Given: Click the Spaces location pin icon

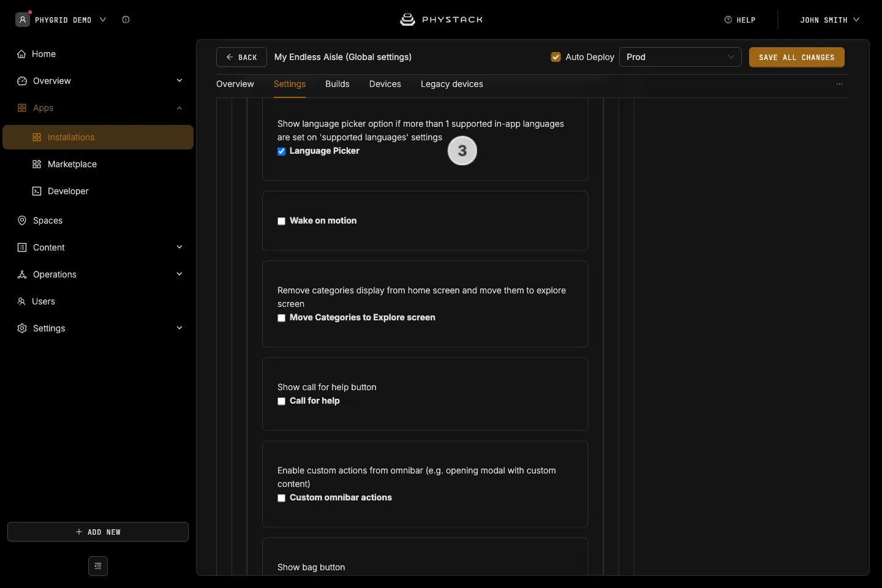Looking at the screenshot, I should coord(22,221).
